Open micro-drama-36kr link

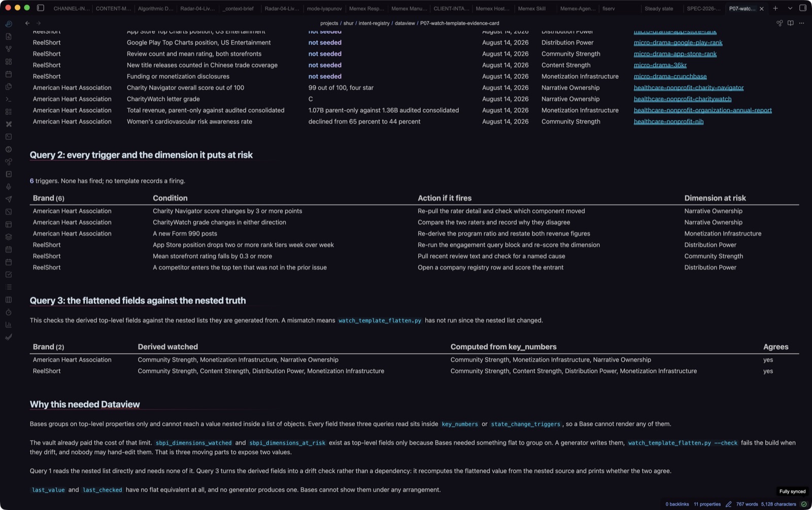[x=660, y=65]
